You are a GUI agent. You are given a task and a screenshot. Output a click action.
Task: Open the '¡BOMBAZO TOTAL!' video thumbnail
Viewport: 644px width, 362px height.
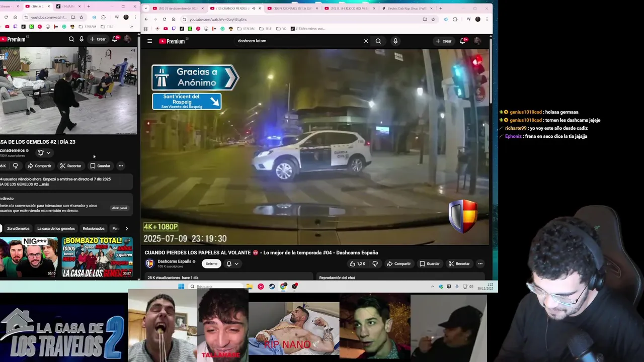click(x=97, y=257)
